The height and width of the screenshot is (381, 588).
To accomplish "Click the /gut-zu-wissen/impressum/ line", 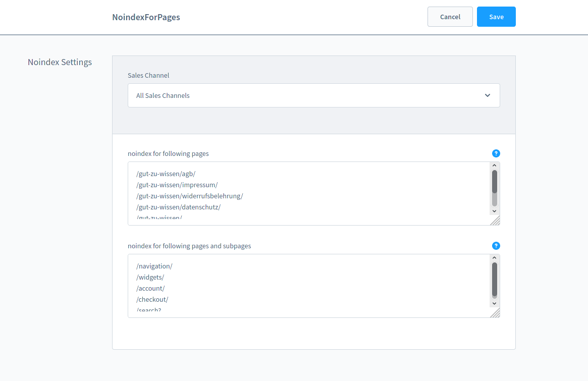I will coord(177,185).
